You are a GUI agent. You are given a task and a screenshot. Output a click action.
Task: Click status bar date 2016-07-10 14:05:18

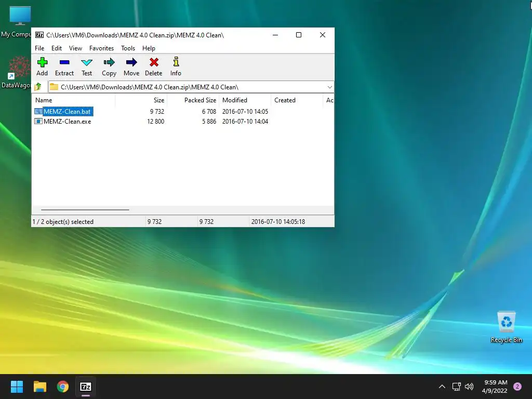click(x=278, y=221)
